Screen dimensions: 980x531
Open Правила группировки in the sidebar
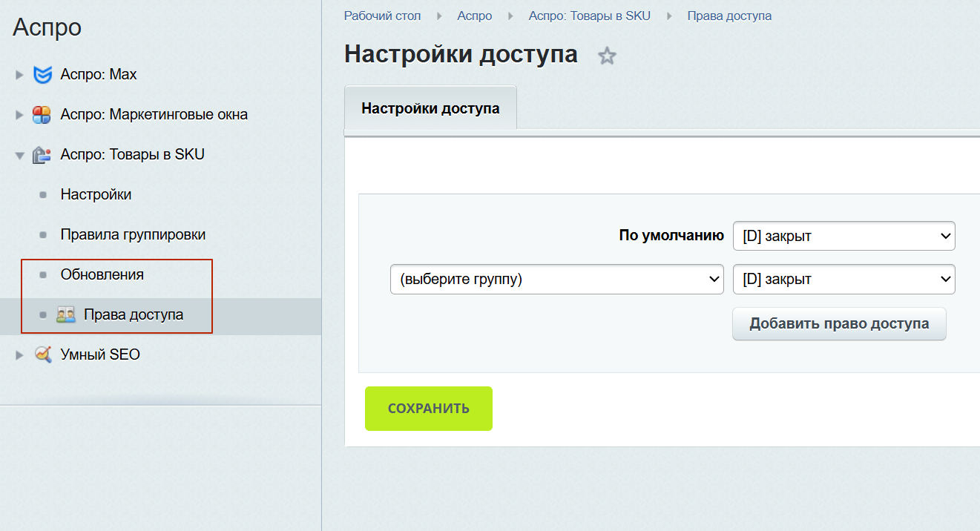[x=133, y=234]
